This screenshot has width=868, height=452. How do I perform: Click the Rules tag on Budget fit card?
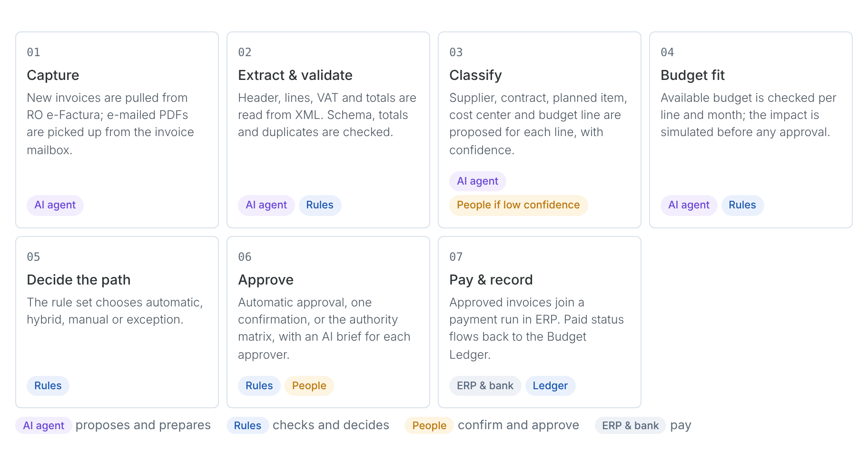(742, 205)
